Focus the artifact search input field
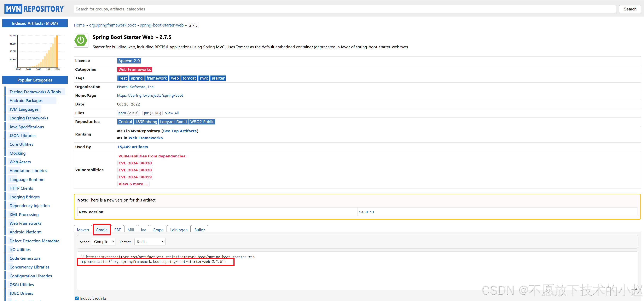Viewport: 644px width, 301px height. (345, 9)
